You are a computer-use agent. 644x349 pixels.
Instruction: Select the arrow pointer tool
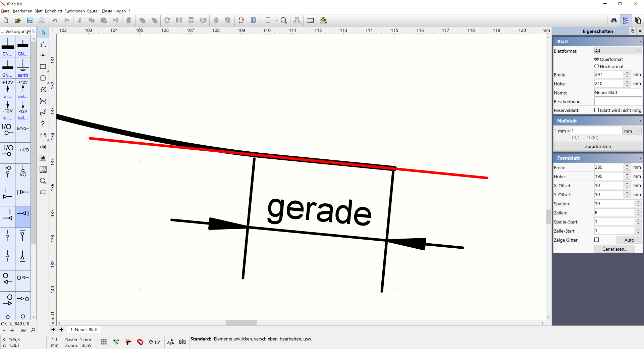[x=43, y=33]
